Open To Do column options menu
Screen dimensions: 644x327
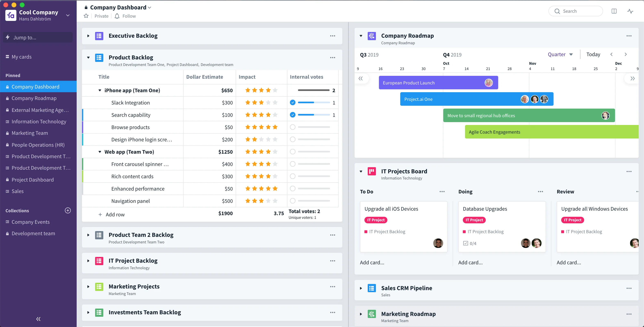442,192
